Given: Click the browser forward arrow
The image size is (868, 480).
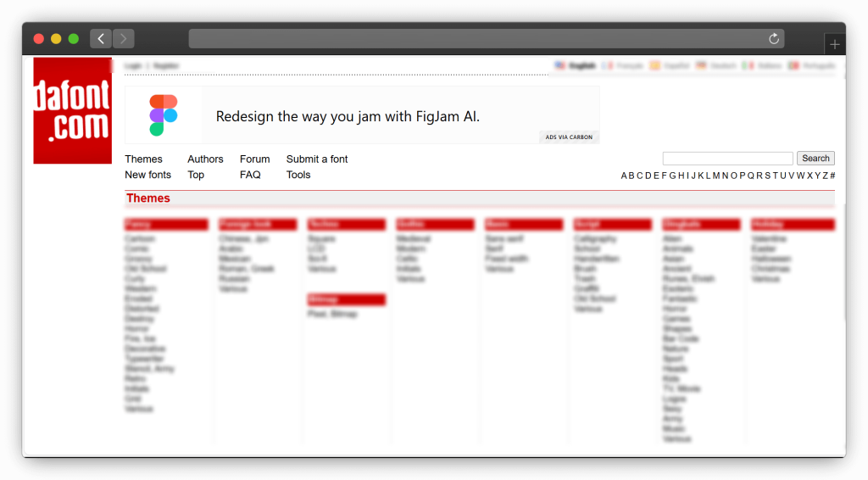Looking at the screenshot, I should coord(124,39).
